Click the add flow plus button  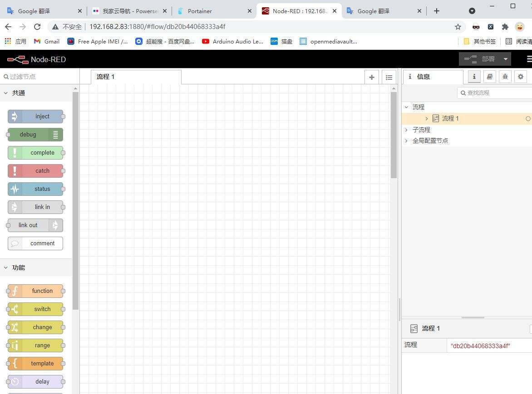371,77
